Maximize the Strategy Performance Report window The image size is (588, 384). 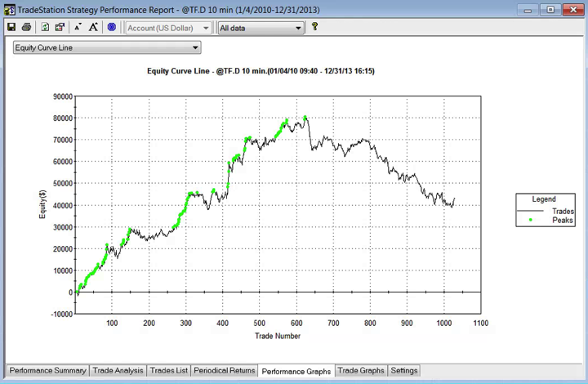(x=550, y=10)
